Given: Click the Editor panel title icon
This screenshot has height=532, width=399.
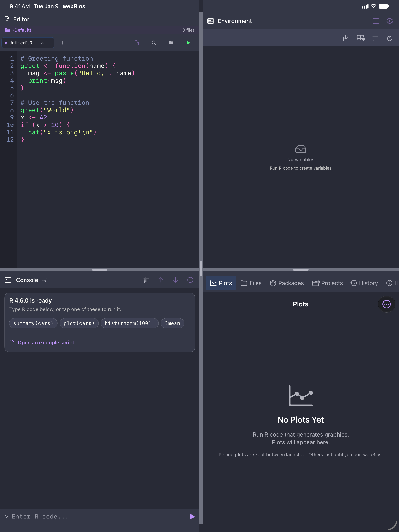Looking at the screenshot, I should tap(7, 19).
